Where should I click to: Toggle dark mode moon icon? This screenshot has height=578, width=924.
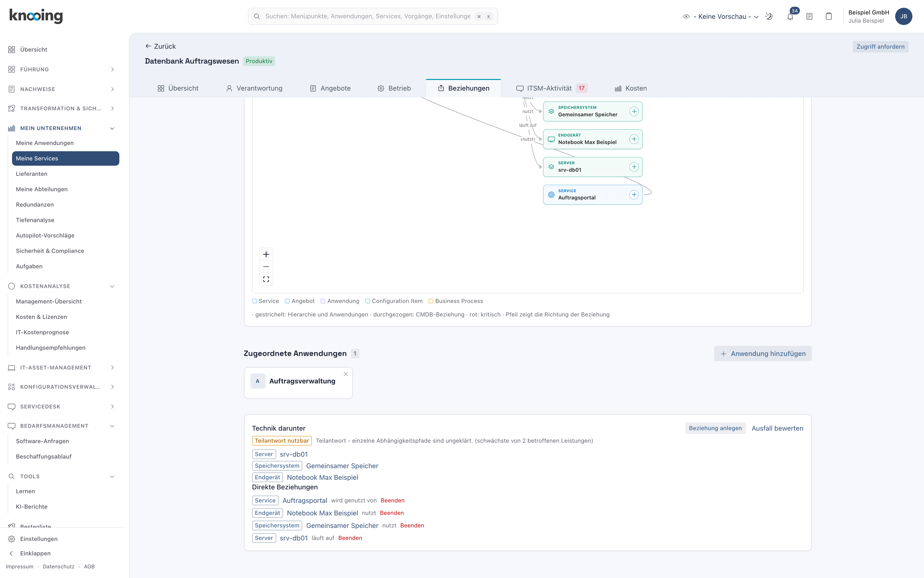(x=769, y=16)
